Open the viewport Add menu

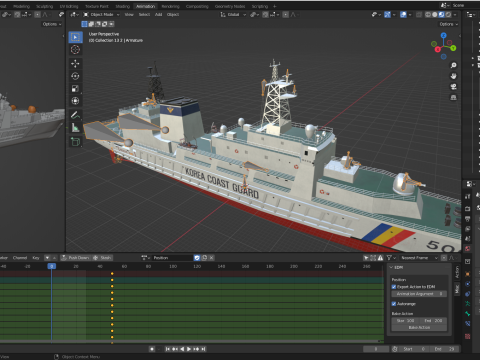point(158,15)
